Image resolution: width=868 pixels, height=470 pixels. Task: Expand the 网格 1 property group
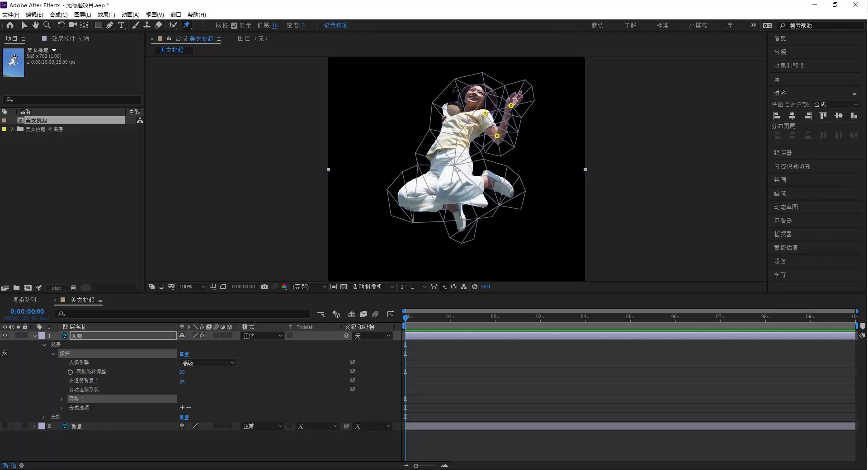click(x=61, y=399)
